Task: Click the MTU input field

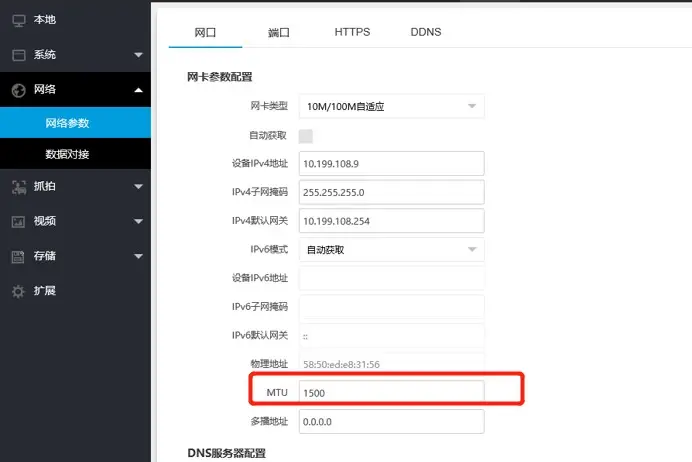Action: pyautogui.click(x=391, y=393)
